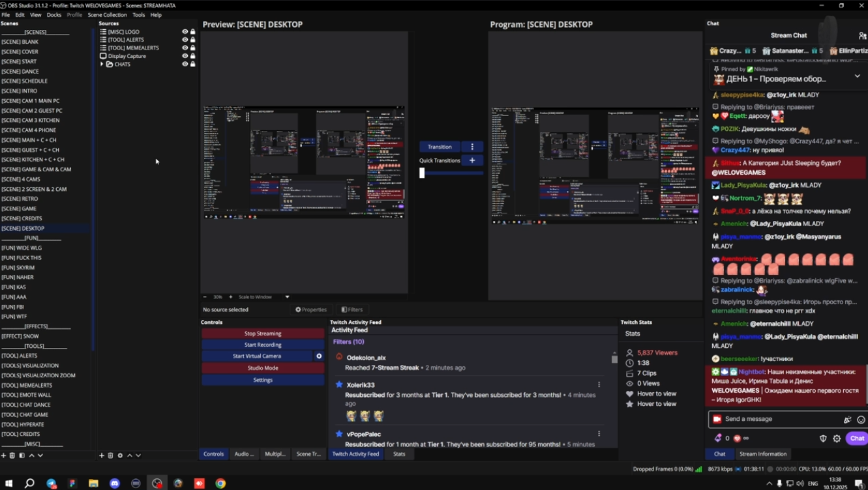Move the selected source down
868x490 pixels.
point(138,455)
